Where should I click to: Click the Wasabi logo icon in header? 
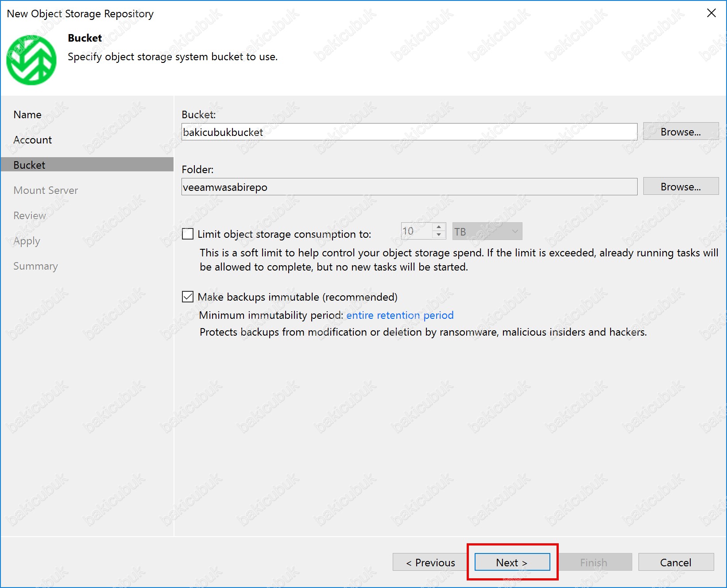click(31, 60)
